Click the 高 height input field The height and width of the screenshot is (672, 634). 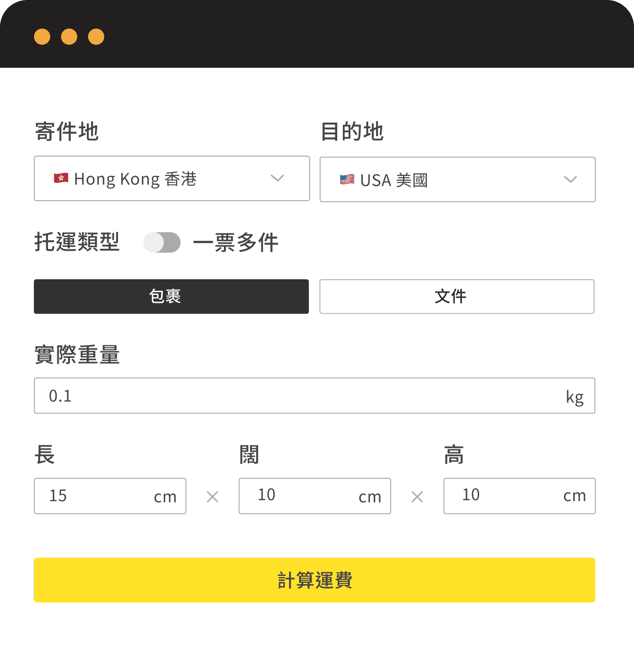pyautogui.click(x=509, y=496)
